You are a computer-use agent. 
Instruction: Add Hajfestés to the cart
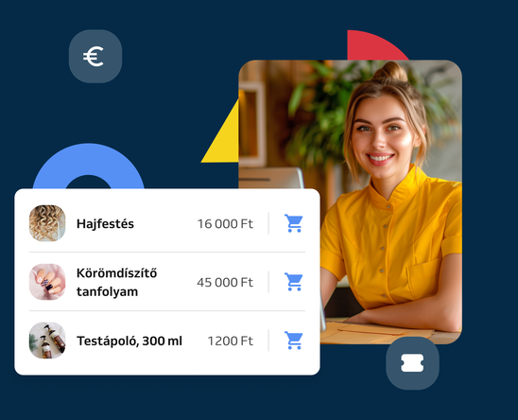point(293,223)
